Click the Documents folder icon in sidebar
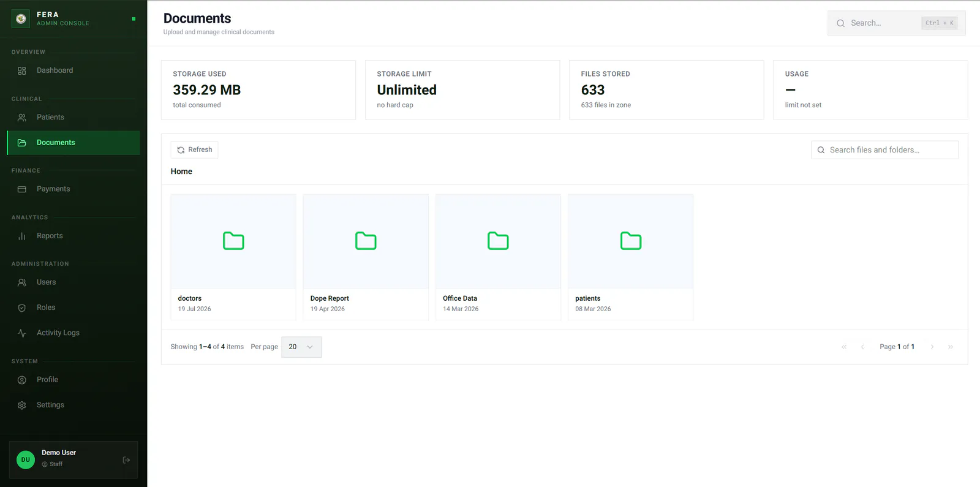This screenshot has width=980, height=487. click(22, 143)
